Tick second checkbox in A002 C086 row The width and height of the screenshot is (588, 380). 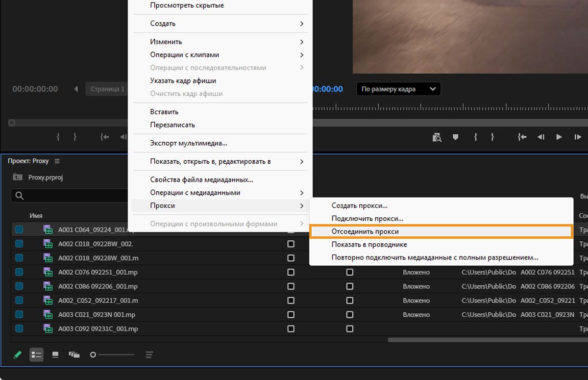coord(349,286)
